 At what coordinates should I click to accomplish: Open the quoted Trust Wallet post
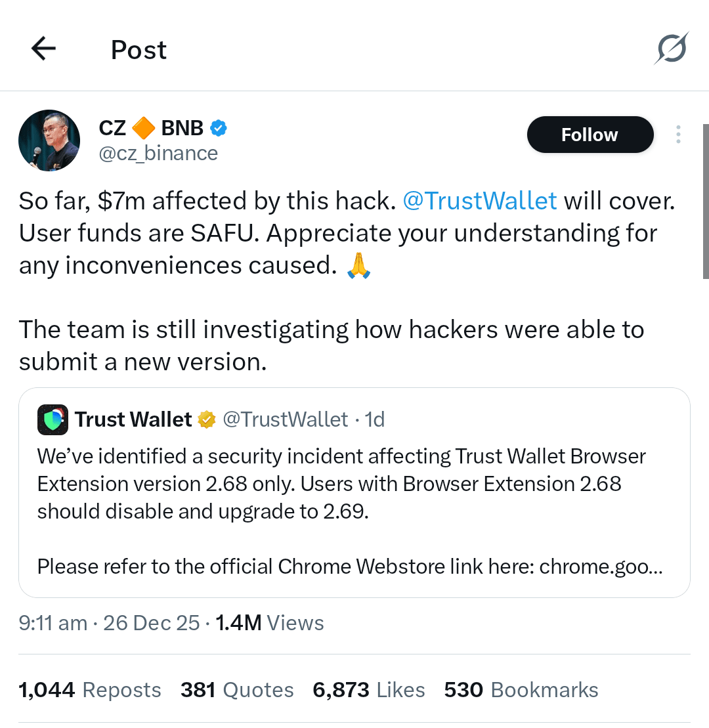pyautogui.click(x=354, y=499)
